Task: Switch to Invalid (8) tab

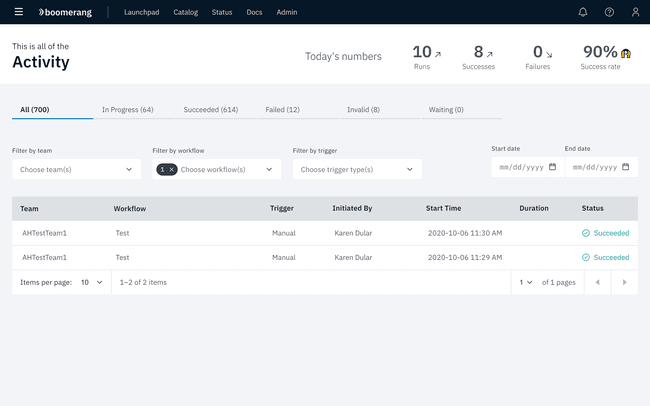Action: (x=380, y=110)
